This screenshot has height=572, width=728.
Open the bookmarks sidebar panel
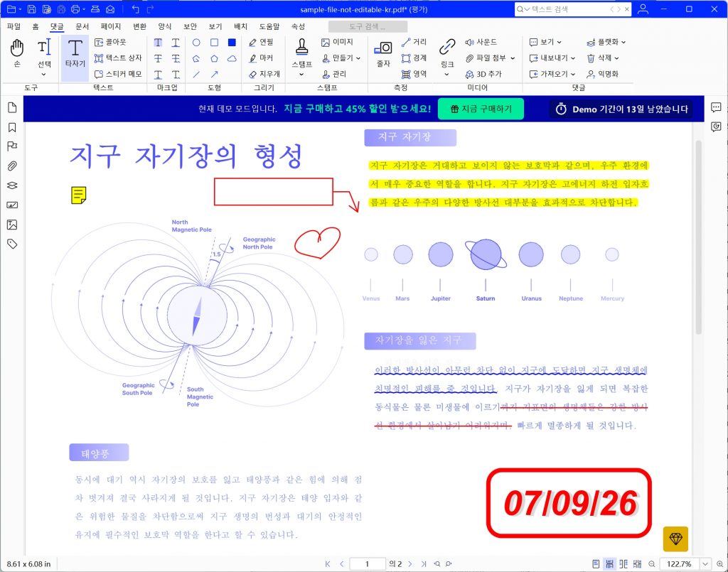[x=12, y=128]
